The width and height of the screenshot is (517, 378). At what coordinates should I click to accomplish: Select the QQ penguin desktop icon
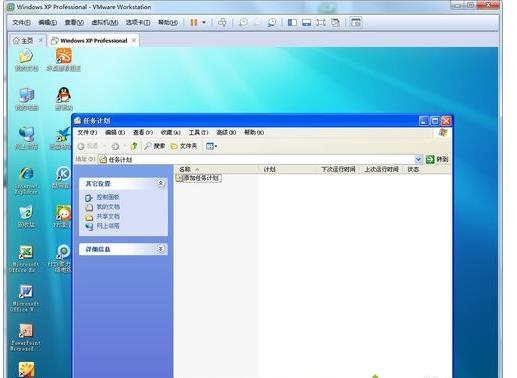pos(63,99)
